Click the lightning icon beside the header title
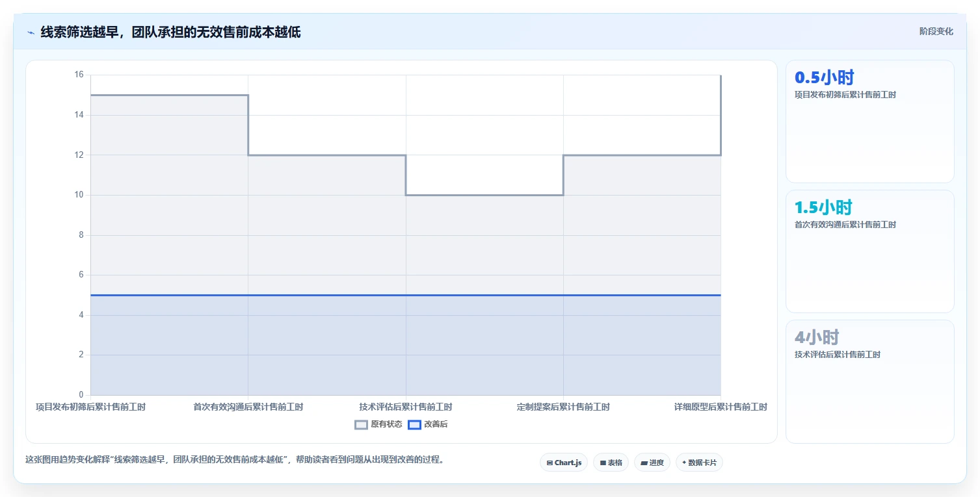The height and width of the screenshot is (497, 980). pos(31,32)
